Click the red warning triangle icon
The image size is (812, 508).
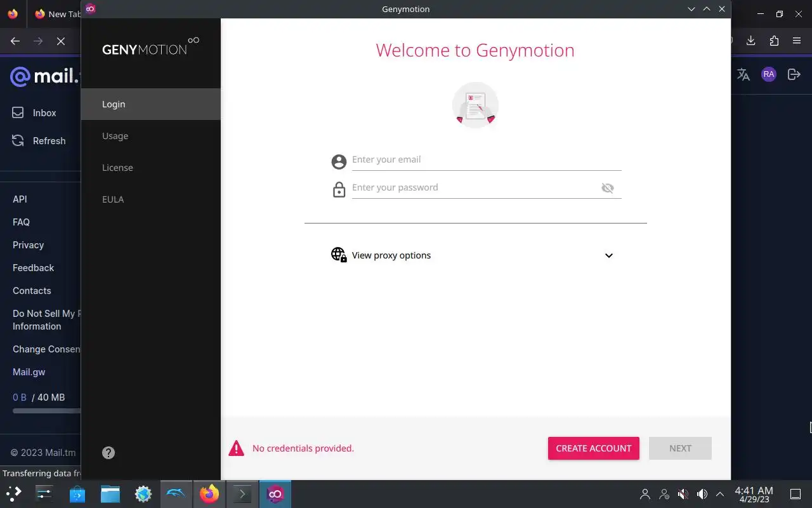click(236, 448)
